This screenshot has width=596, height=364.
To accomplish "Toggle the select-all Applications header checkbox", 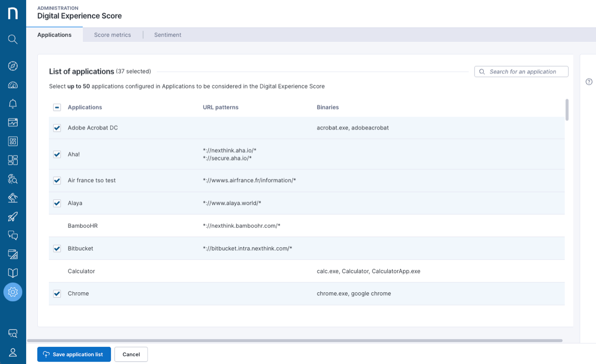I will click(x=57, y=108).
